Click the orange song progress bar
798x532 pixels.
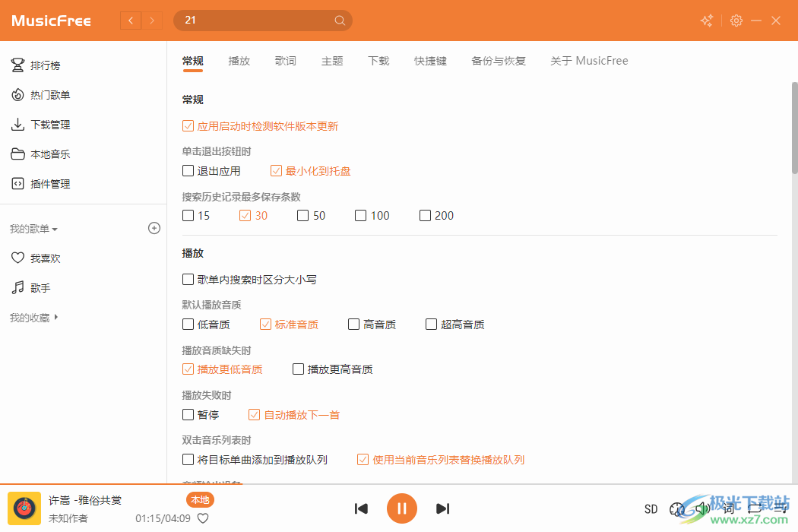click(x=122, y=483)
